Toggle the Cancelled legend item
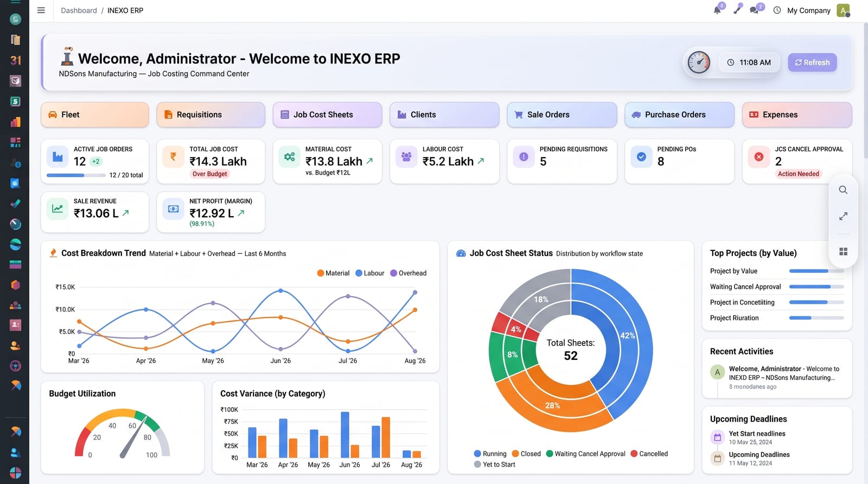Image resolution: width=868 pixels, height=484 pixels. tap(649, 454)
